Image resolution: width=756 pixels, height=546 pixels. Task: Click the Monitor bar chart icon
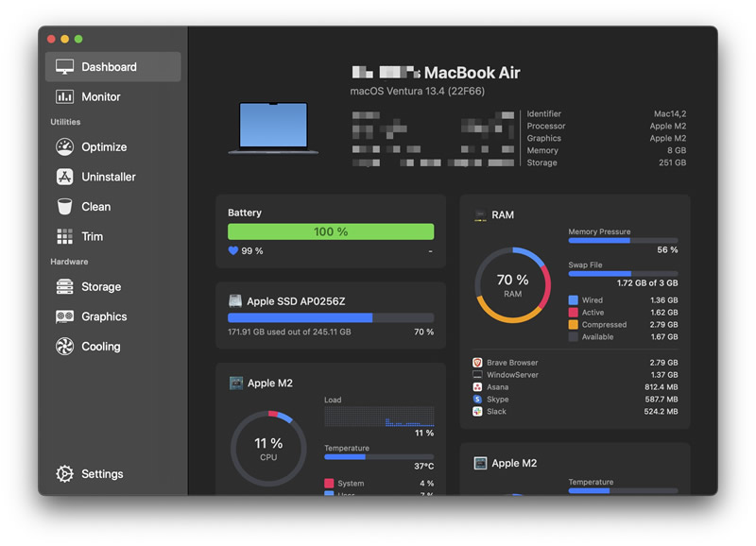(x=64, y=97)
